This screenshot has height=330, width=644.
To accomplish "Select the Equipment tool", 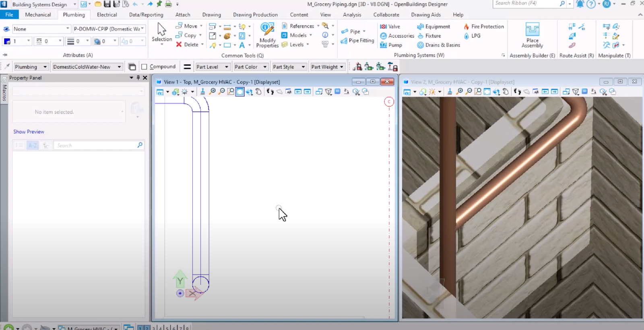I will (433, 27).
